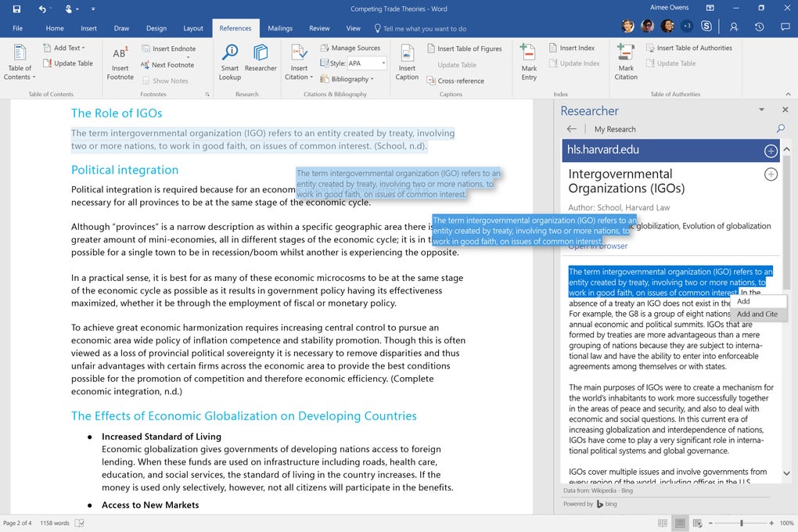Click the +3 additional collaborators badge
The image size is (798, 532).
(687, 26)
